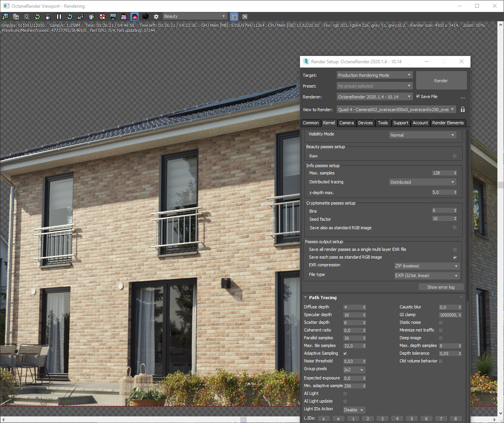504x423 pixels.
Task: Toggle the highlighted statistics list icon
Action: pyautogui.click(x=234, y=17)
